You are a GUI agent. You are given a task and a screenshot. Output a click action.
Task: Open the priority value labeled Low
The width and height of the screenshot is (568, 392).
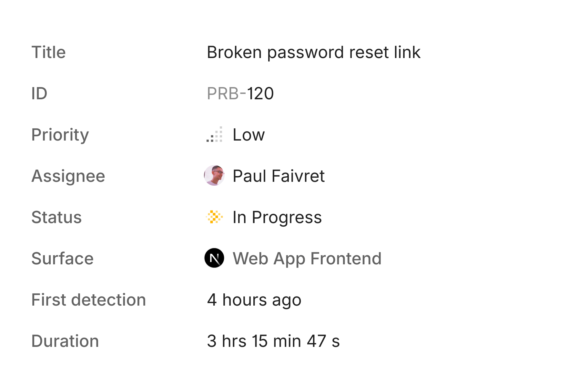click(x=249, y=135)
